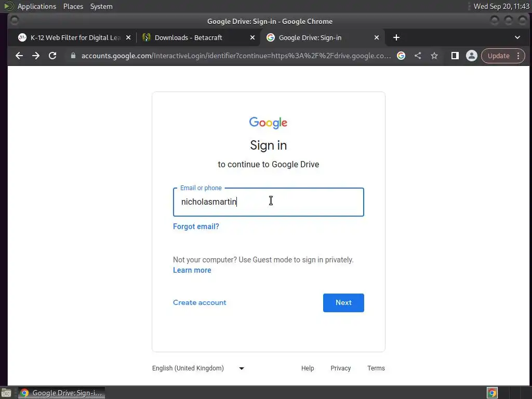Click the Applications menu logo icon
The width and height of the screenshot is (532, 399).
(9, 6)
